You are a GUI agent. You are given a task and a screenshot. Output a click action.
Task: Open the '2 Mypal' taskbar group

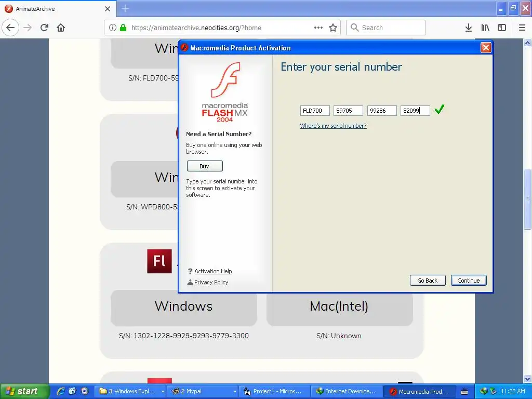(x=203, y=392)
